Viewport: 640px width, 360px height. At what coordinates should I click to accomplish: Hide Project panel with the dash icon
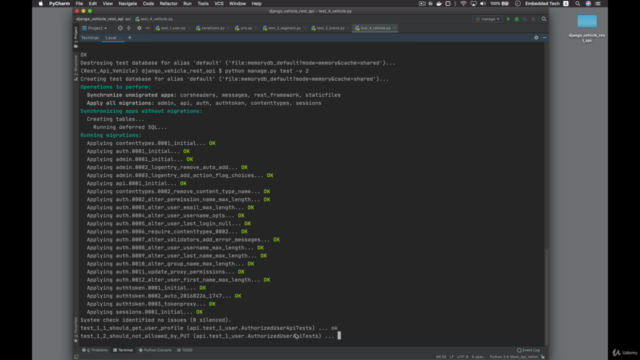point(148,28)
